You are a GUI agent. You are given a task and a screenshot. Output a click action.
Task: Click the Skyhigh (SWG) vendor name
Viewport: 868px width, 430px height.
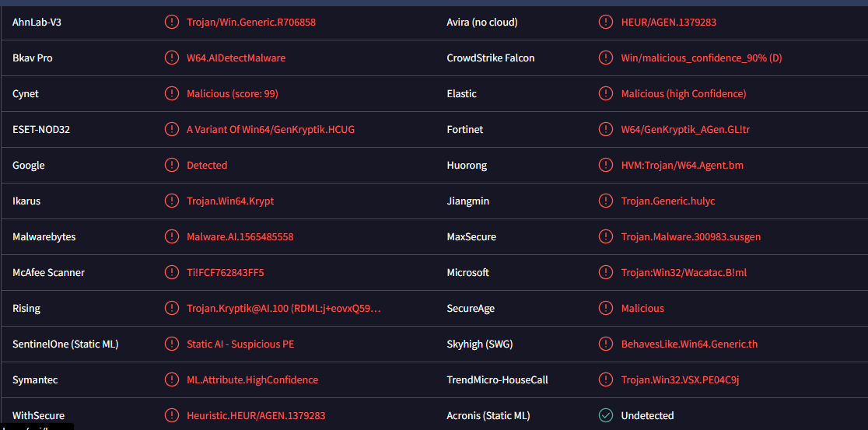point(479,344)
